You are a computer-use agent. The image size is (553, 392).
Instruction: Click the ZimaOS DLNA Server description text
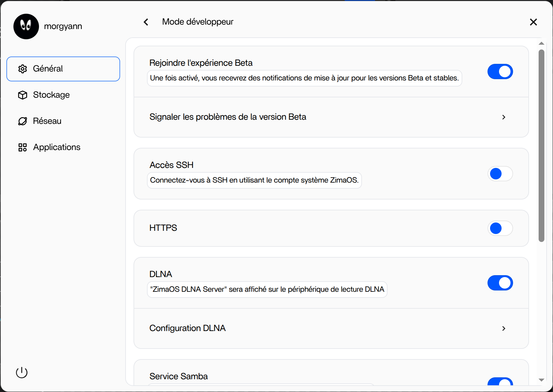(267, 290)
